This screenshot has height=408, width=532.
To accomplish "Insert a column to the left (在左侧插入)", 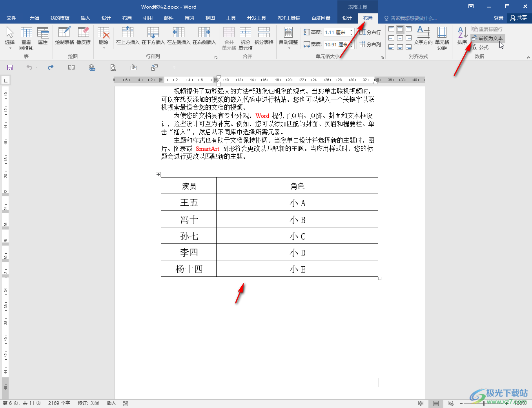I will 179,36.
